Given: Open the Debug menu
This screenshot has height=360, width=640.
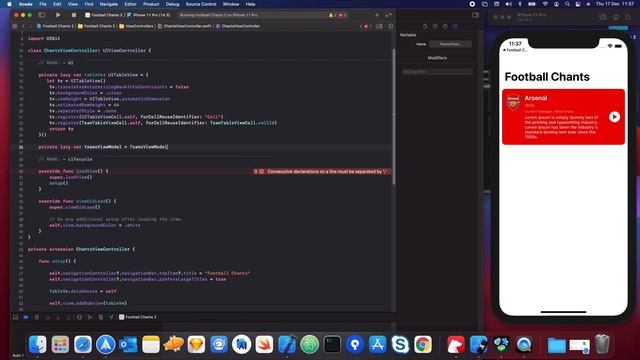Looking at the screenshot, I should coord(172,4).
